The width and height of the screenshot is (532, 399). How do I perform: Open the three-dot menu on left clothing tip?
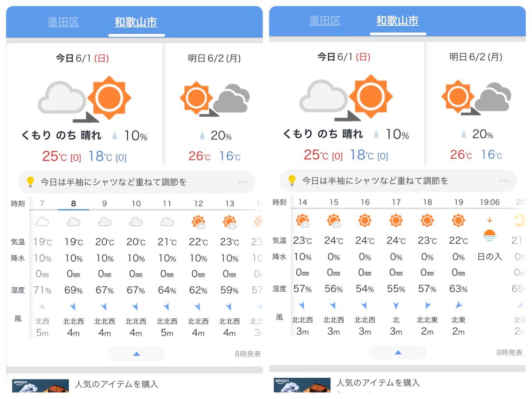(x=242, y=182)
